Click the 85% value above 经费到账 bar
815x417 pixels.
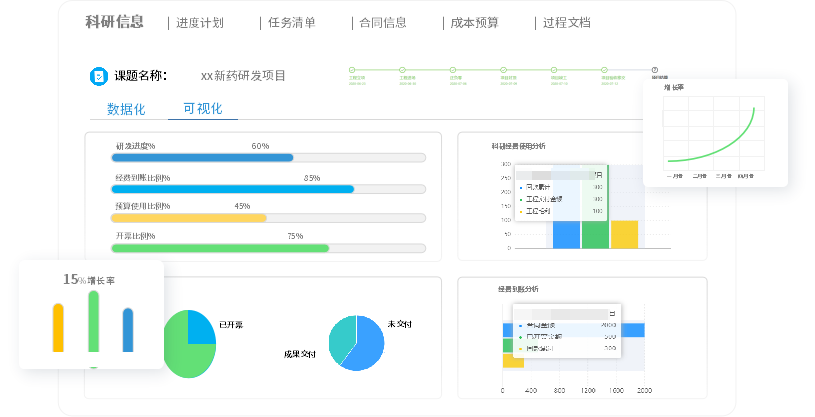[x=312, y=178]
